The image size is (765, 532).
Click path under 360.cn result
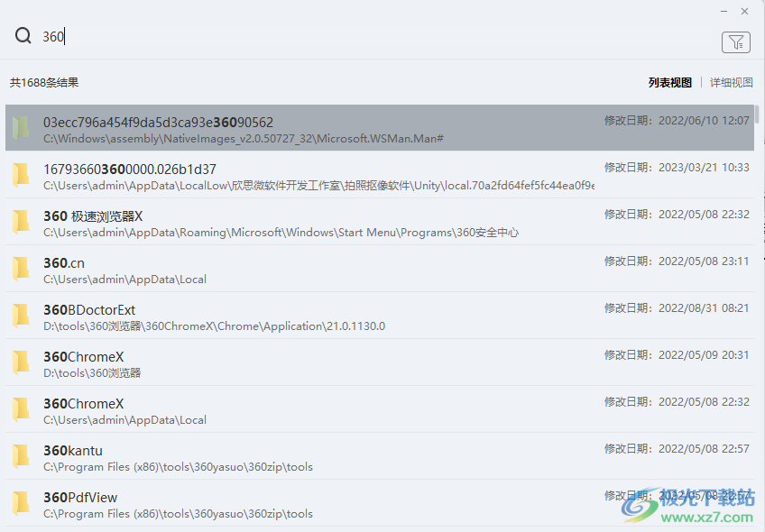coord(124,279)
